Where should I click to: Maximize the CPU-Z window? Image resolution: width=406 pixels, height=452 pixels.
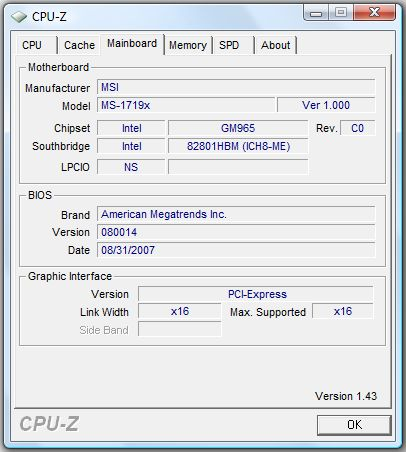341,13
